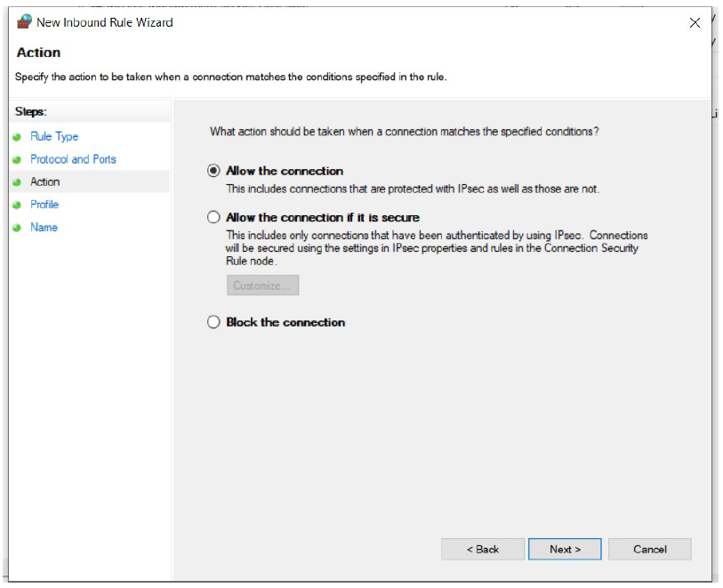Click the green bullet beside Profile

17,205
